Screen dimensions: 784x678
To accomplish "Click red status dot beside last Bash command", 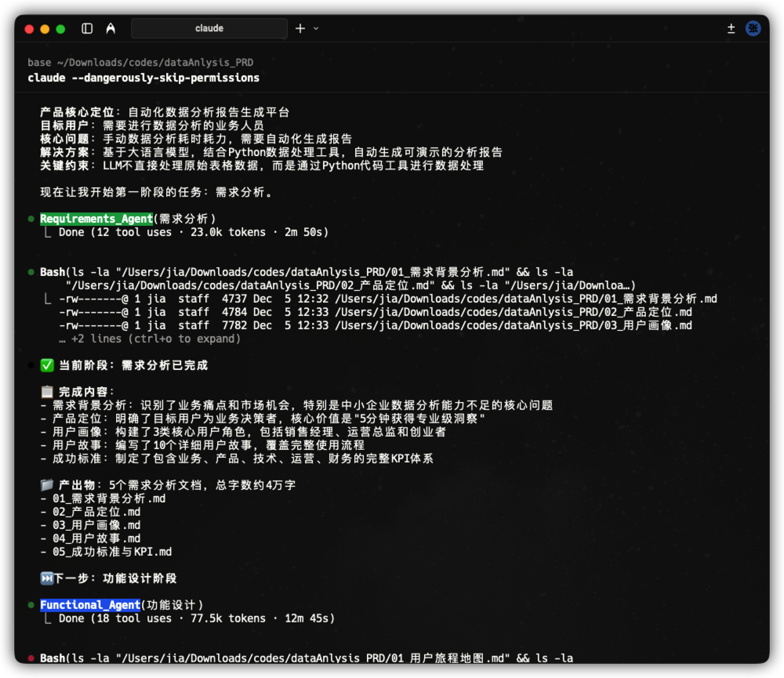I will 31,658.
